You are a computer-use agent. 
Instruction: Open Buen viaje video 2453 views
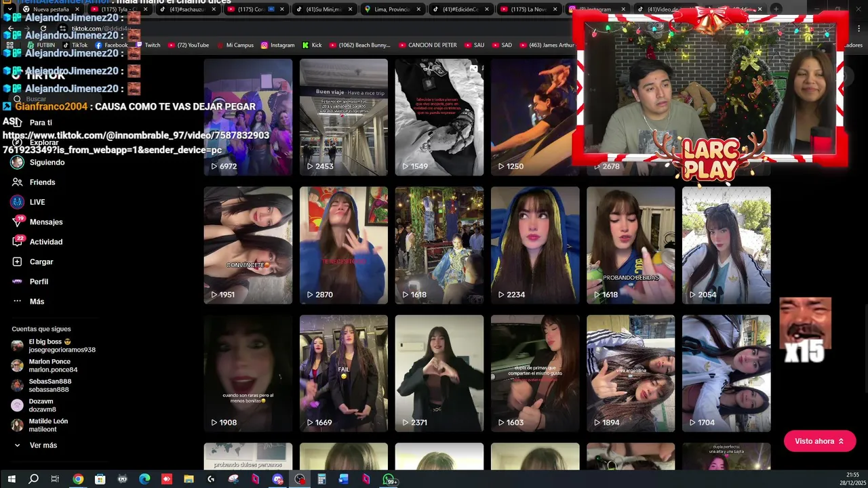[344, 117]
